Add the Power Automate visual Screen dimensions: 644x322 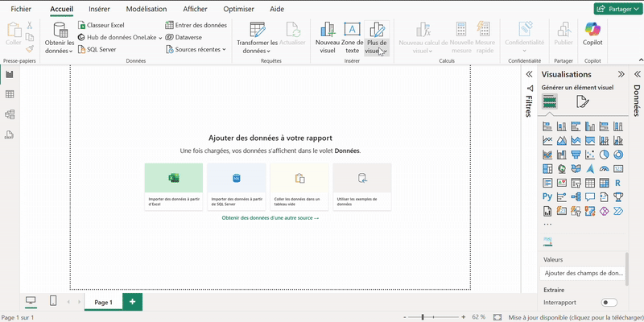point(617,211)
